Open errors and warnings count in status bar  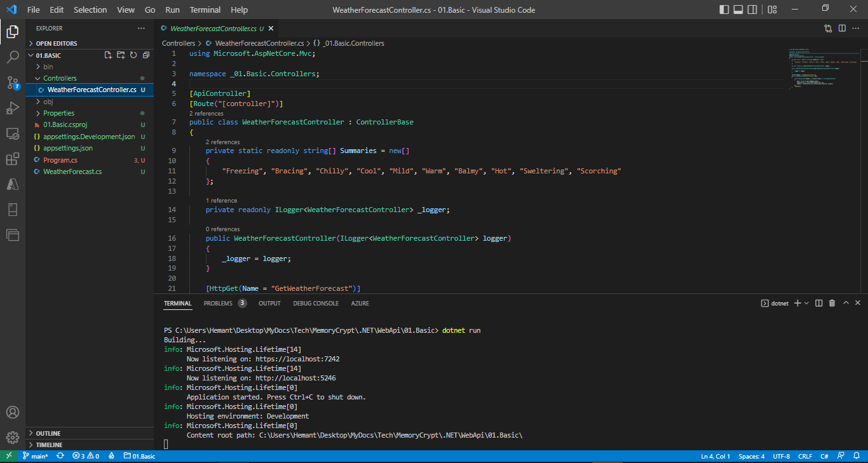(86, 456)
